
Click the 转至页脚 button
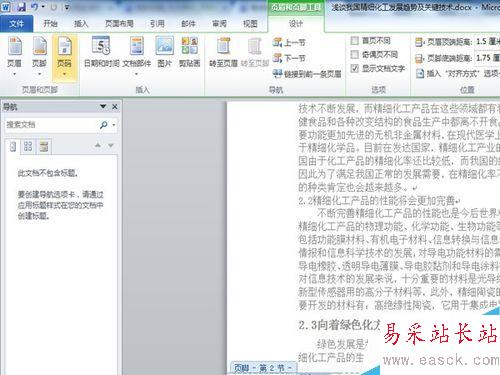coord(255,52)
